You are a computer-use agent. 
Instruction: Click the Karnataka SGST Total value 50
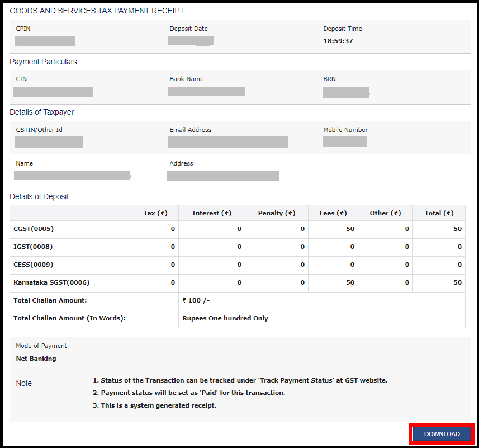(457, 282)
